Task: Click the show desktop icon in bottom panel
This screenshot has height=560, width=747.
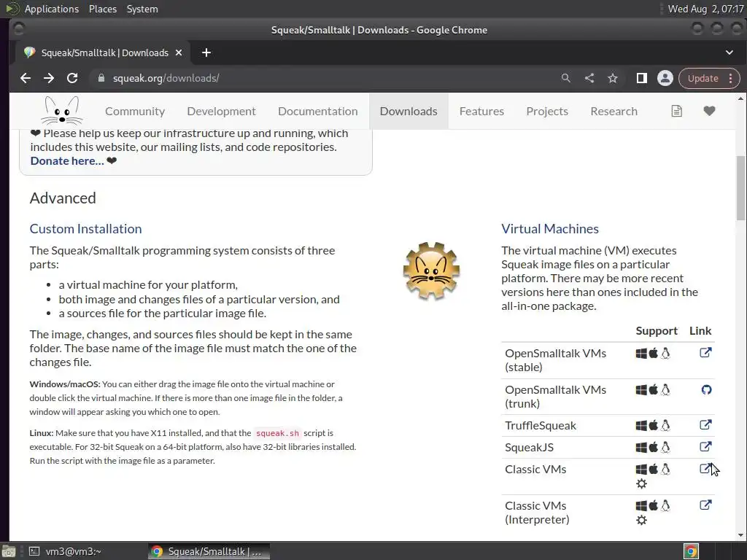Action: [8, 551]
